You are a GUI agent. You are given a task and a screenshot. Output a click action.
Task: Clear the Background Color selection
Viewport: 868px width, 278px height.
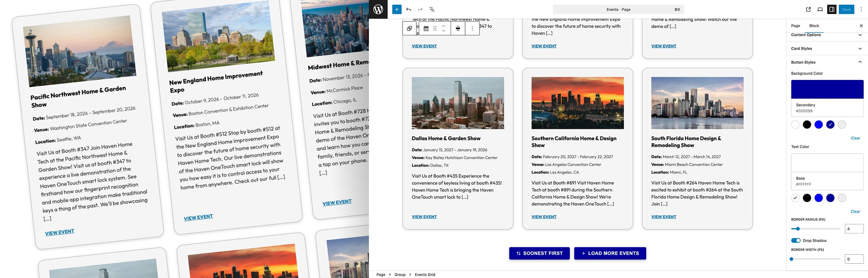(x=855, y=138)
